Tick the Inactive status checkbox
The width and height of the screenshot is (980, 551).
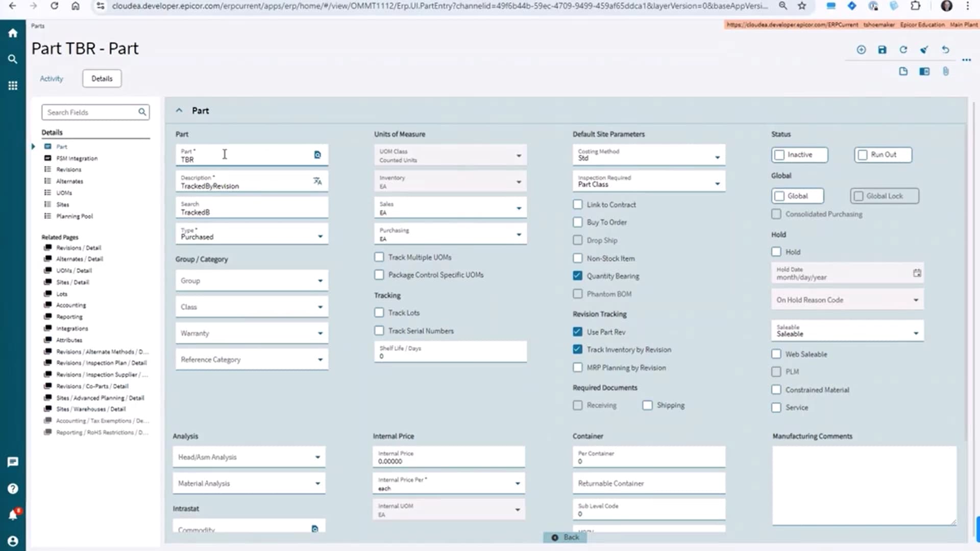click(779, 155)
